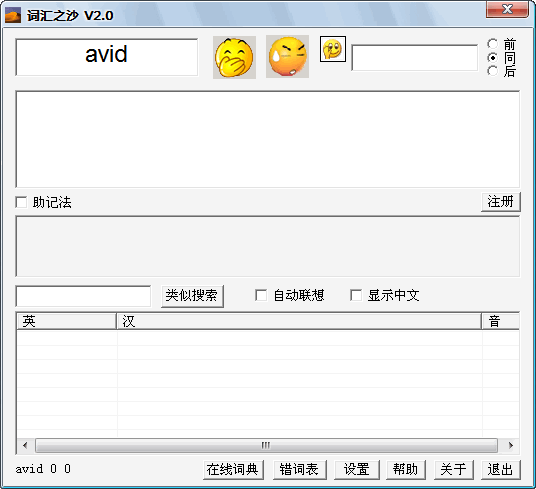The height and width of the screenshot is (489, 536).
Task: Click the sweating annoyed face emoji
Action: pyautogui.click(x=287, y=56)
